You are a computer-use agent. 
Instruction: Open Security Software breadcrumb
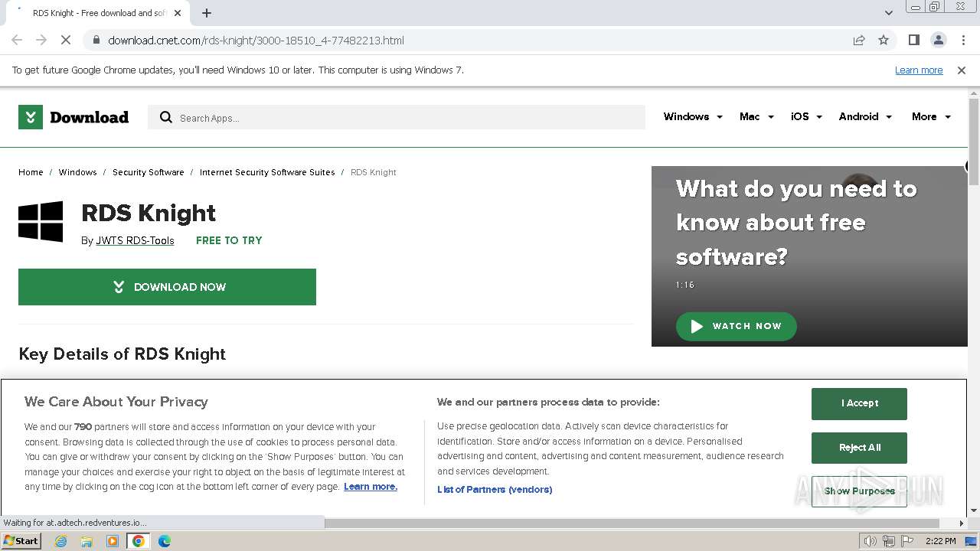coord(149,172)
